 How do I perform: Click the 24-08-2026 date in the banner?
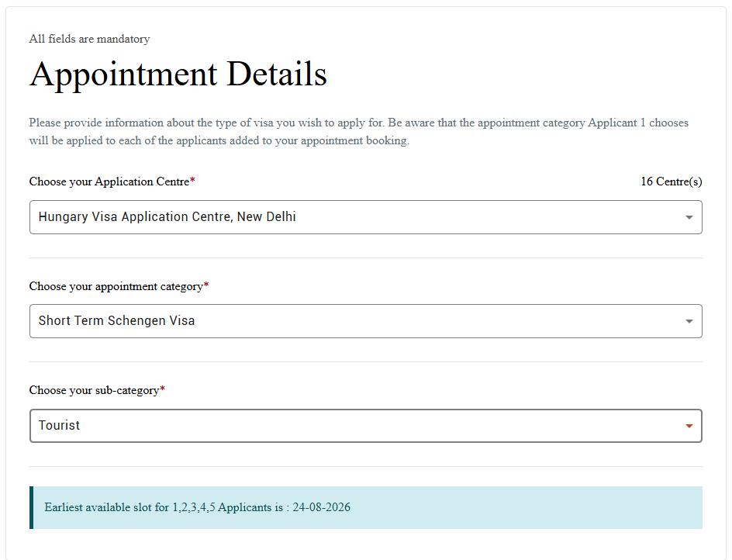(x=321, y=507)
